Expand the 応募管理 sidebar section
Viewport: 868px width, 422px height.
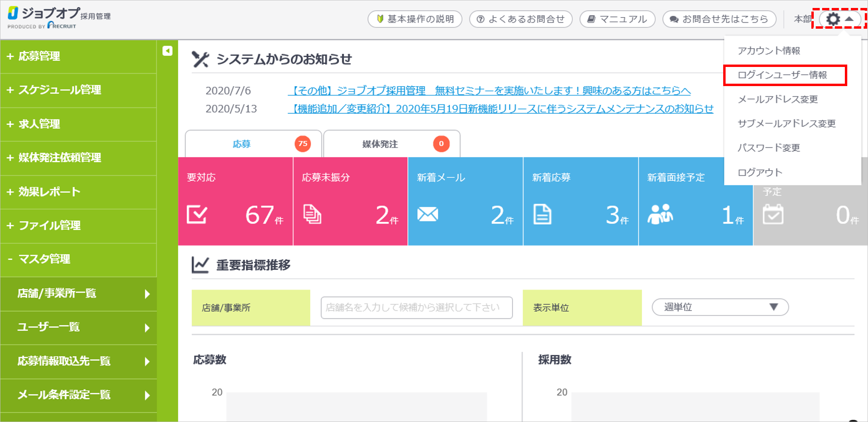(x=39, y=56)
